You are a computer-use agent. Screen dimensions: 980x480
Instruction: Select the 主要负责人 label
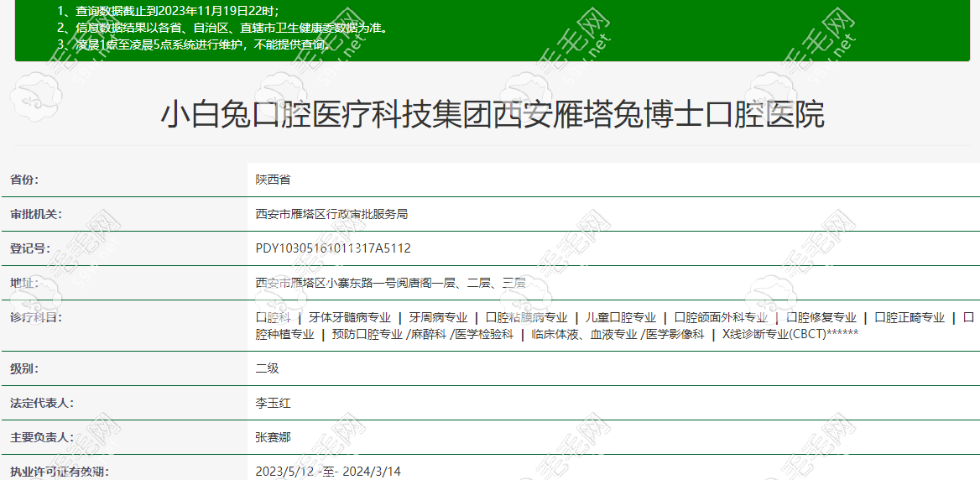pos(42,437)
